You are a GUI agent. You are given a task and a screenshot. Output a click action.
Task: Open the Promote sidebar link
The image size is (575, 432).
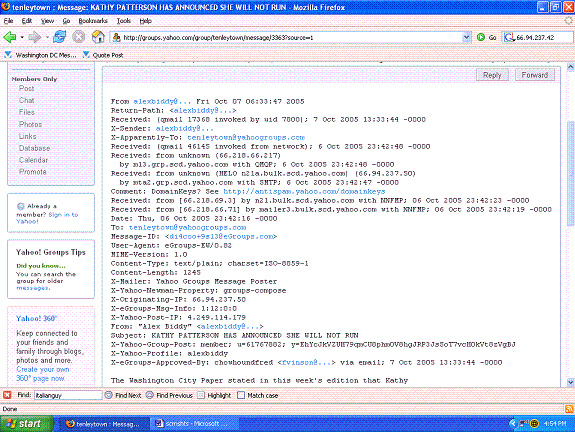[33, 172]
